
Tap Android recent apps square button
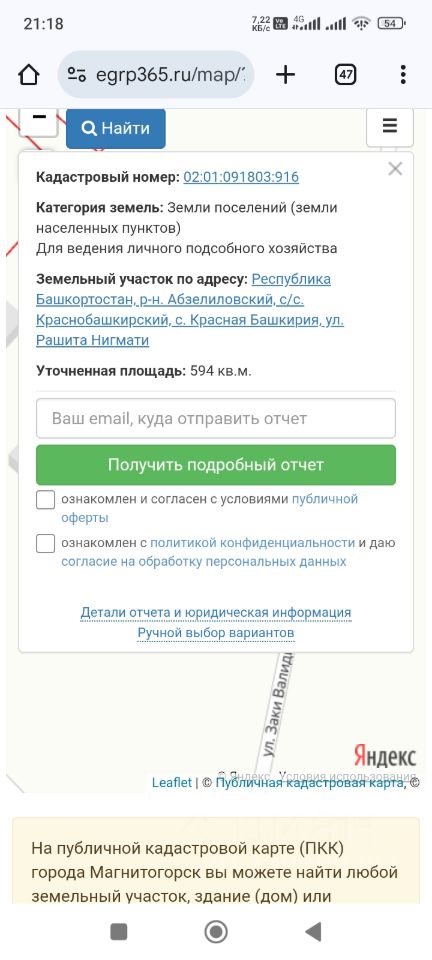118,931
